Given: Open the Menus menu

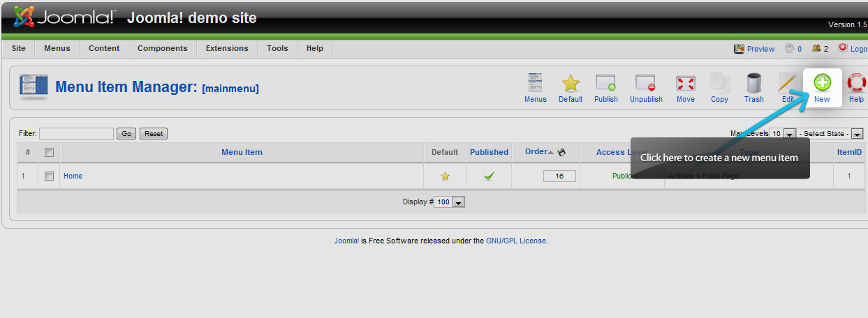Looking at the screenshot, I should (x=57, y=48).
